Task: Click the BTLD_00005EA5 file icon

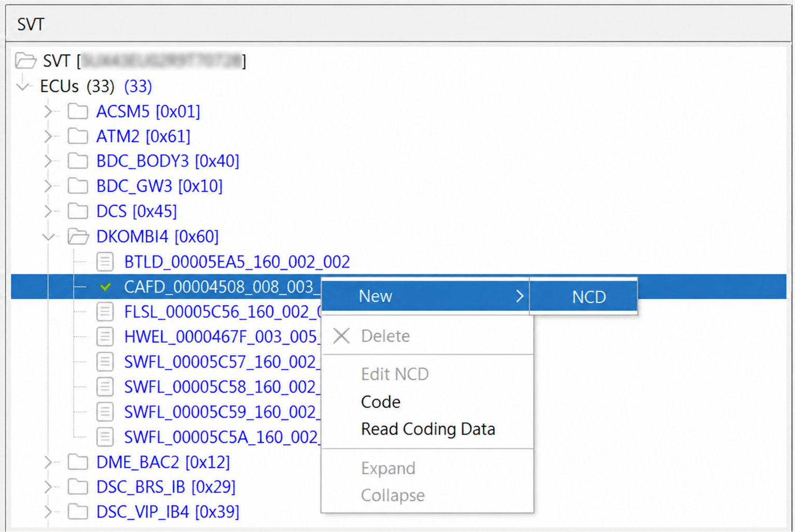Action: click(x=105, y=262)
